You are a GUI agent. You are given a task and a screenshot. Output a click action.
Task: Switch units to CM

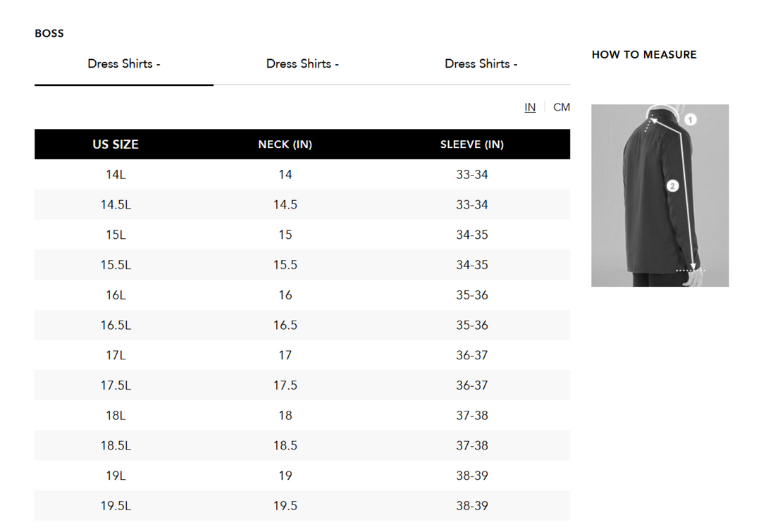(x=562, y=107)
